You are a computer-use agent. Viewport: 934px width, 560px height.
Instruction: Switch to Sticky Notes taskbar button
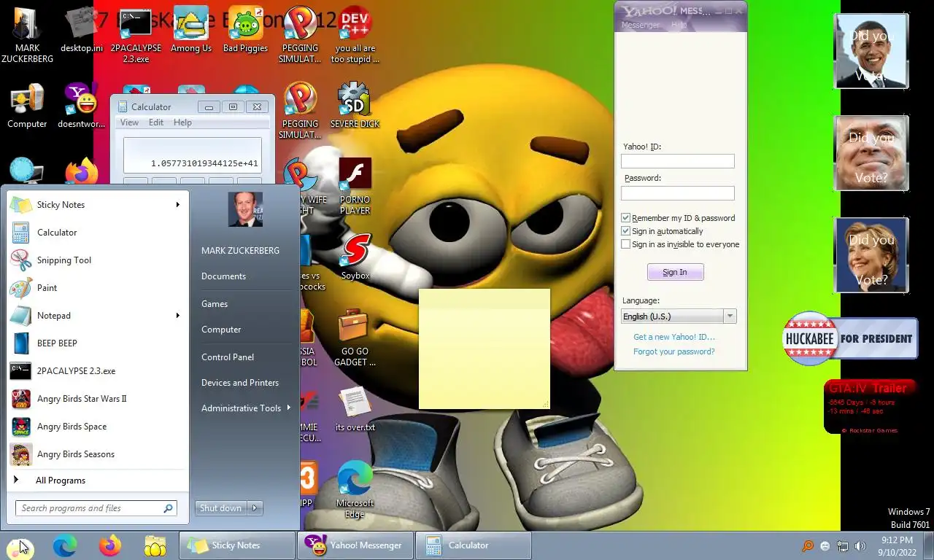tap(236, 545)
